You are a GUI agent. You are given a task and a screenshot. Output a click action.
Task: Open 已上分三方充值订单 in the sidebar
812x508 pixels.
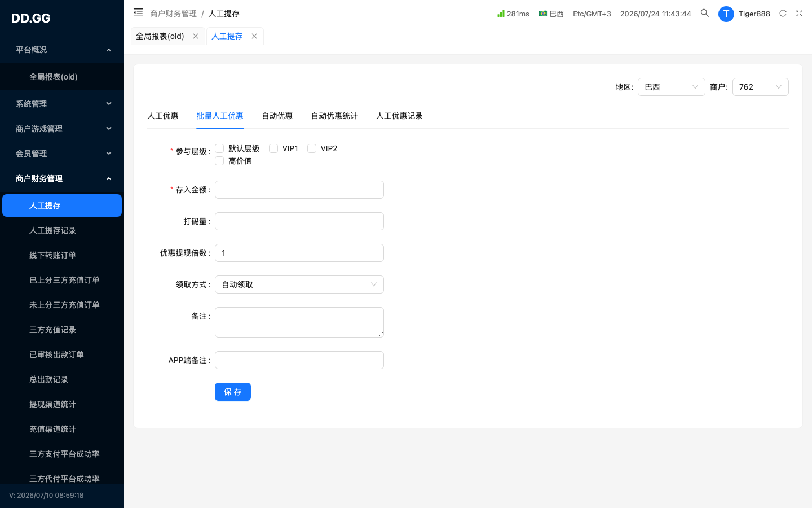pos(62,280)
